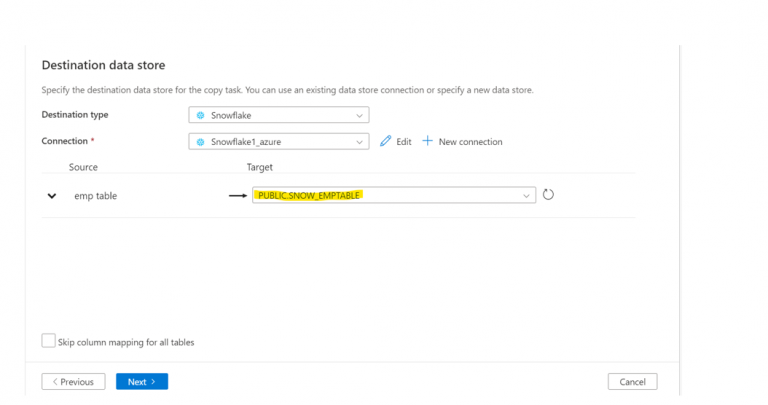Click the pencil Edit icon beside Connection
This screenshot has width=768, height=405.
point(386,142)
